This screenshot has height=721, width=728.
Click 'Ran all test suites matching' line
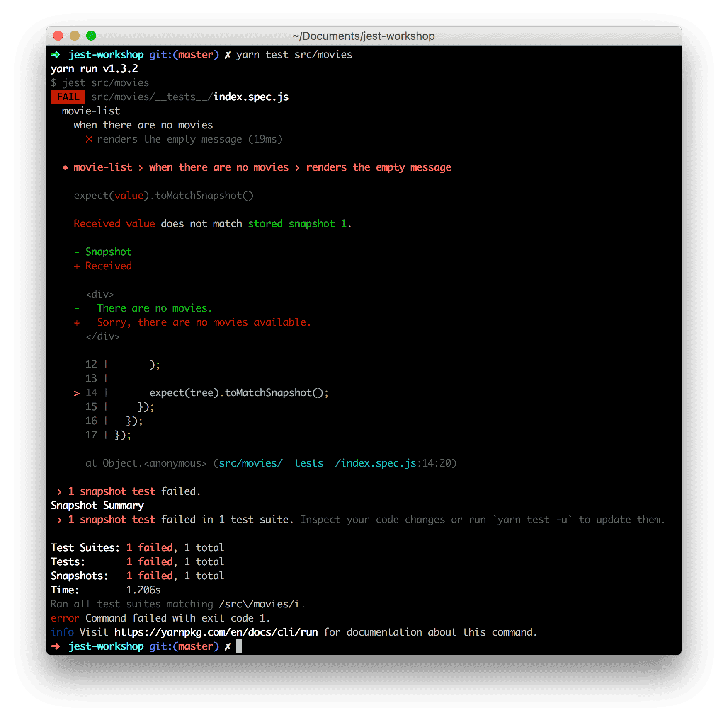(x=178, y=604)
